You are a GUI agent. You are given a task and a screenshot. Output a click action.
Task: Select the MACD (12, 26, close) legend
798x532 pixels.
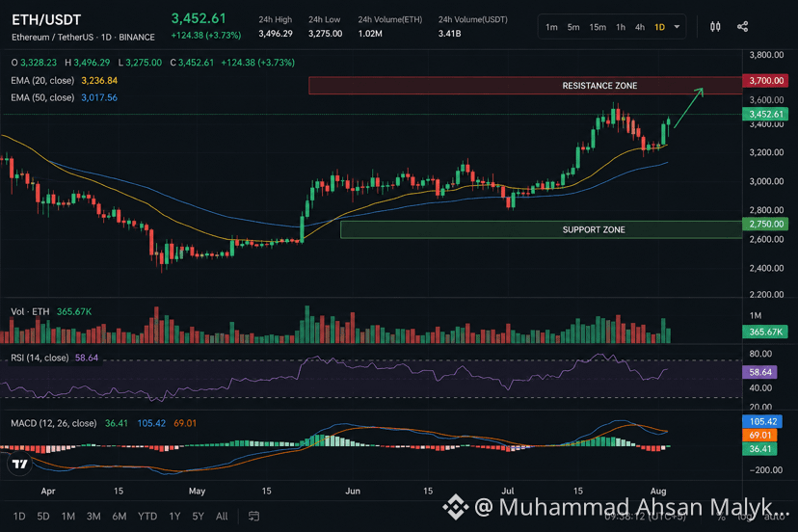tap(54, 423)
